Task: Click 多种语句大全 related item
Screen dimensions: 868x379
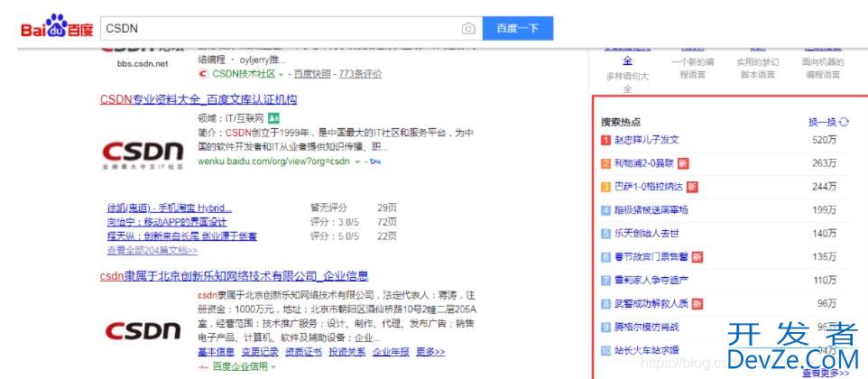Action: tap(627, 82)
